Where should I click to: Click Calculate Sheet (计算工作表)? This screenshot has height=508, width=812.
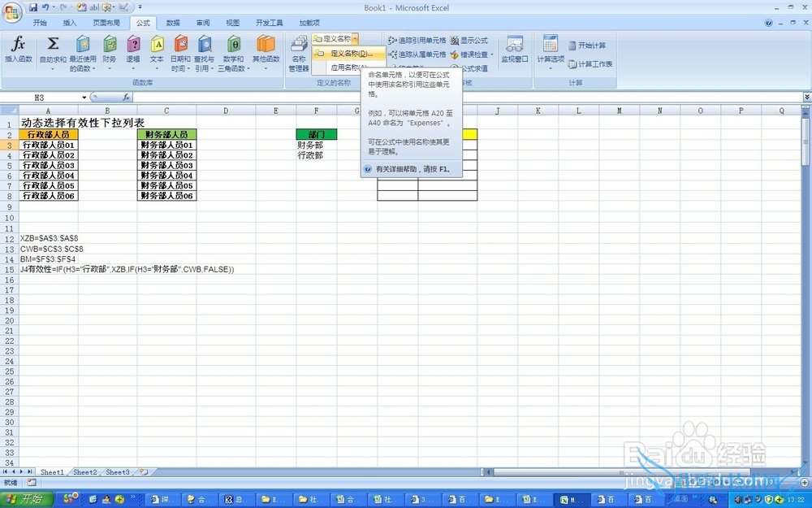[590, 63]
